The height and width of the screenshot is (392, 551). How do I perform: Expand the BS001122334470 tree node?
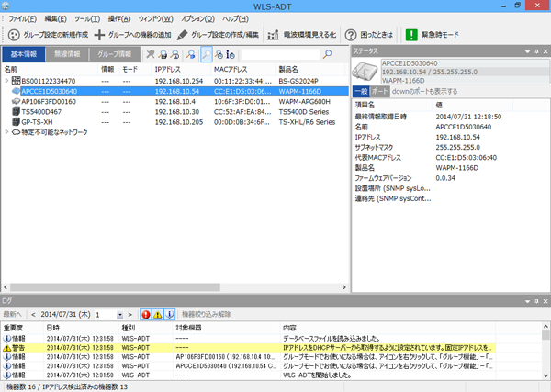pyautogui.click(x=6, y=81)
